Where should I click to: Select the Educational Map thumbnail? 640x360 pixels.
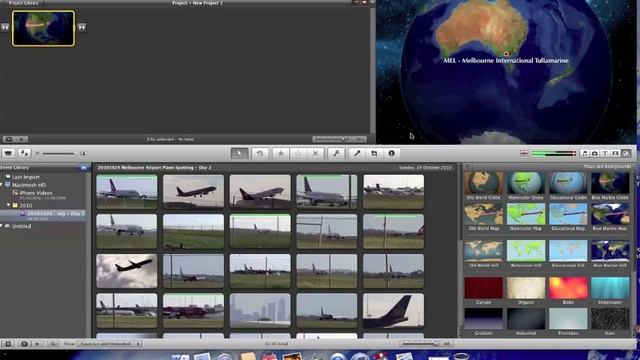point(568,214)
